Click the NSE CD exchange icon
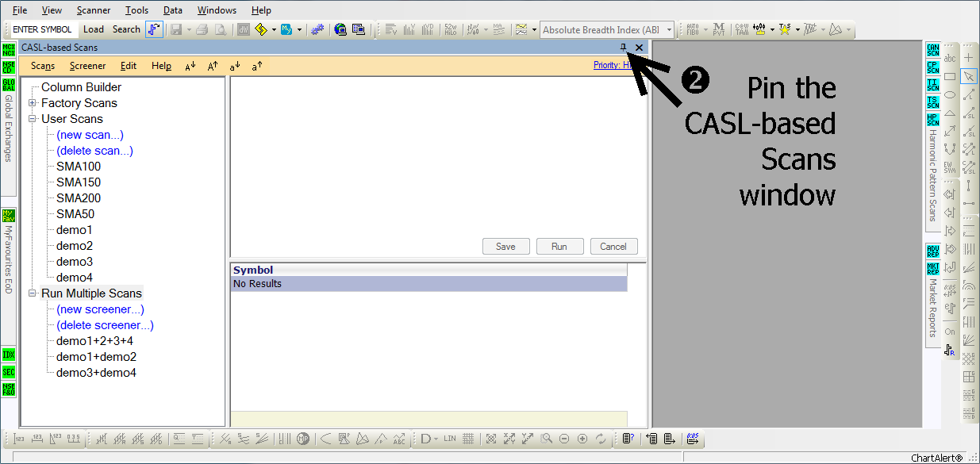This screenshot has height=464, width=980. 9,67
